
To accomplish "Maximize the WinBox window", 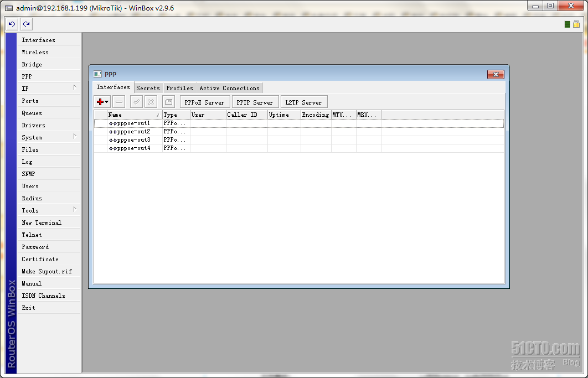I will pyautogui.click(x=550, y=6).
